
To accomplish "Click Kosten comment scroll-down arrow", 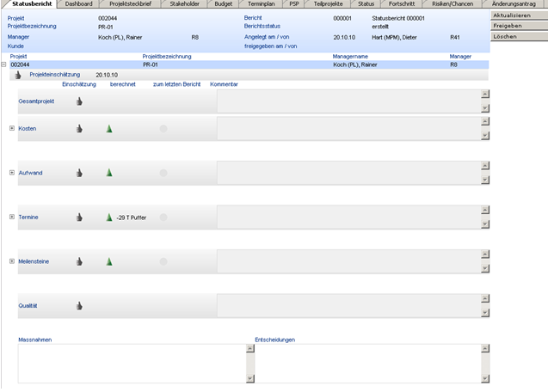I will (485, 136).
